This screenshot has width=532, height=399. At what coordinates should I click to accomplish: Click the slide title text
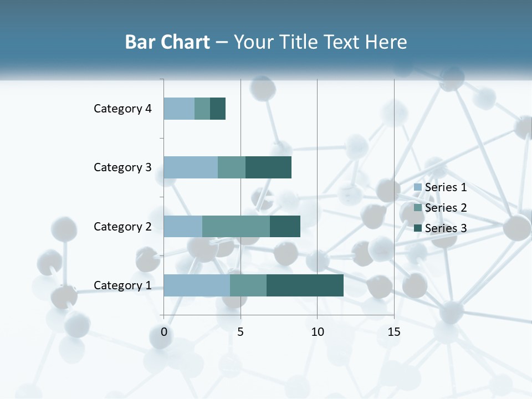coord(266,42)
